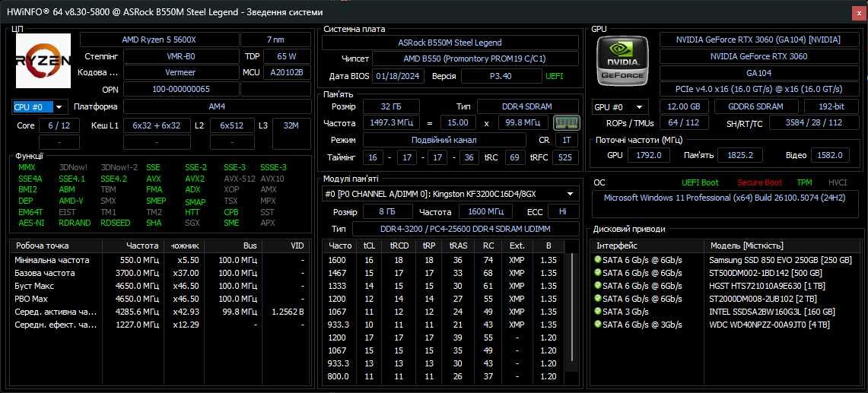Screen dimensions: 868x393
Task: Click the 'AES-NI' feature label
Action: click(31, 223)
